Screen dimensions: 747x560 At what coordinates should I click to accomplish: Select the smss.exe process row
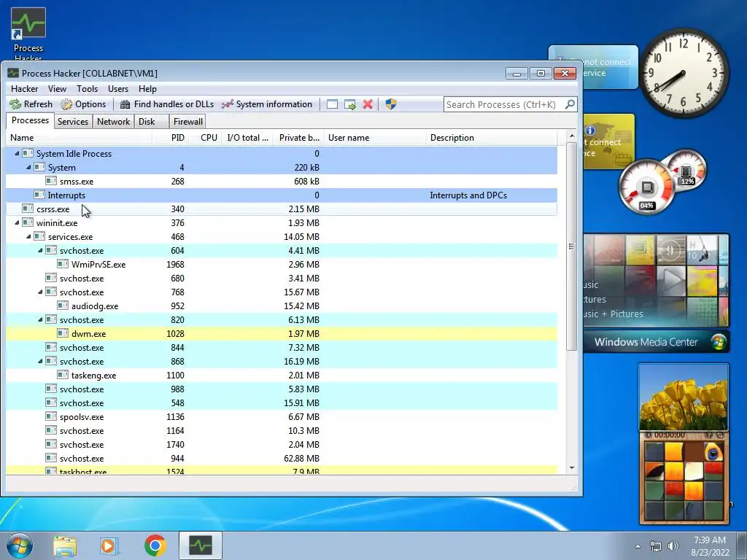[282, 182]
